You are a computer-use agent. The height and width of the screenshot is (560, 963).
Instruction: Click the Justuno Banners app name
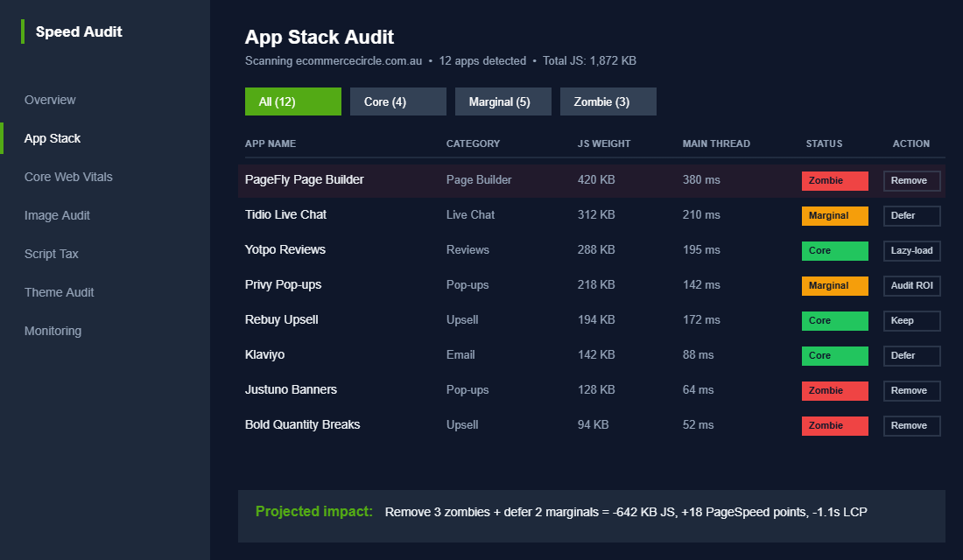pos(291,390)
